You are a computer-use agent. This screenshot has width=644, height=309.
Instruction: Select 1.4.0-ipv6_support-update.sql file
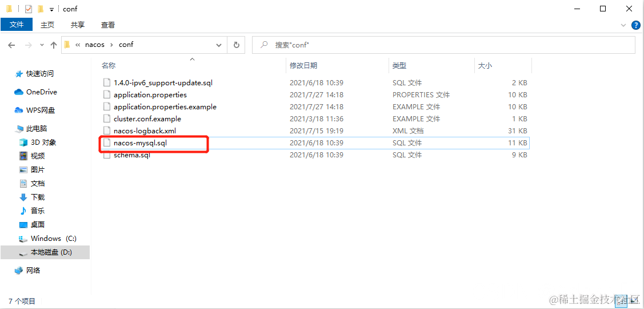(163, 83)
